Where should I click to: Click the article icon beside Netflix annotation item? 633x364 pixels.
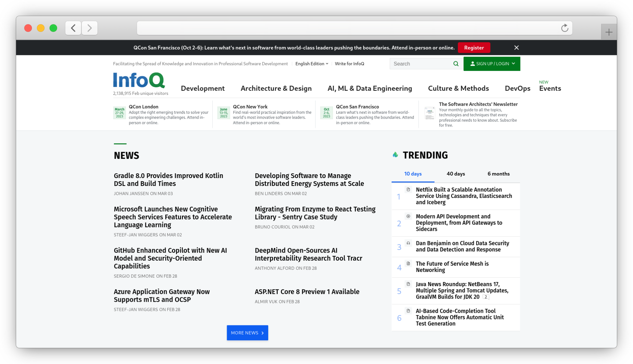[x=408, y=190]
